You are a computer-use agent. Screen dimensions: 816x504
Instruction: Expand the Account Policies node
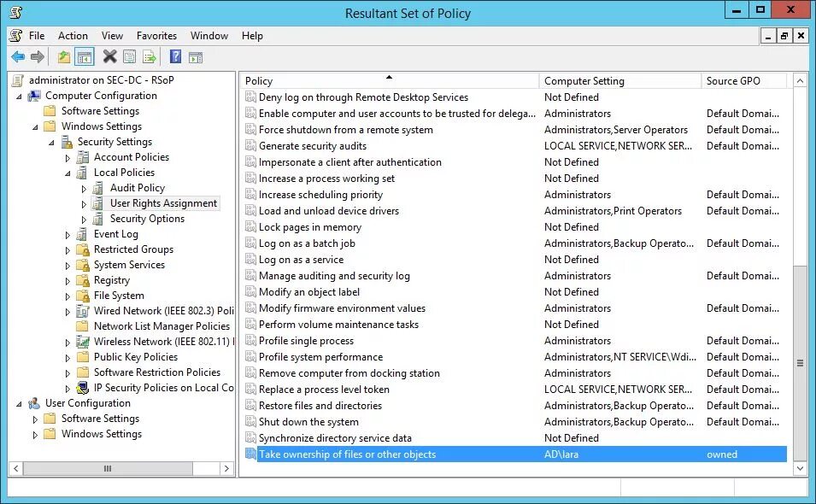(x=68, y=157)
